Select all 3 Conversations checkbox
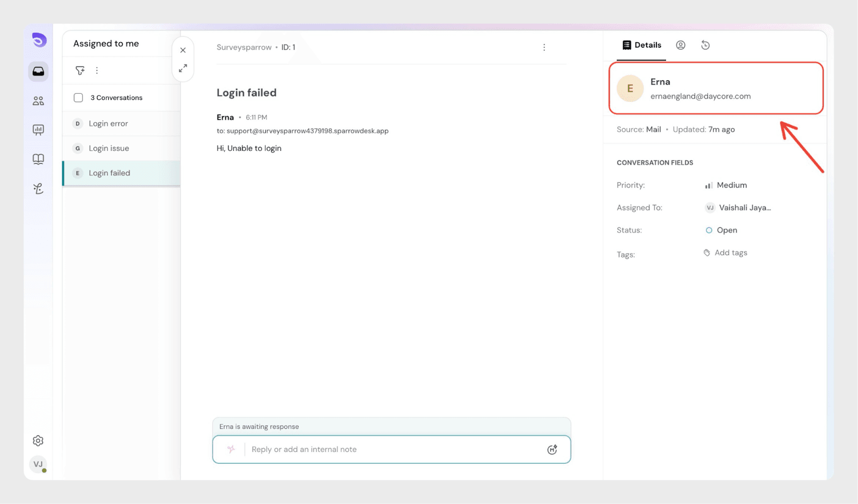The height and width of the screenshot is (504, 858). click(x=78, y=98)
